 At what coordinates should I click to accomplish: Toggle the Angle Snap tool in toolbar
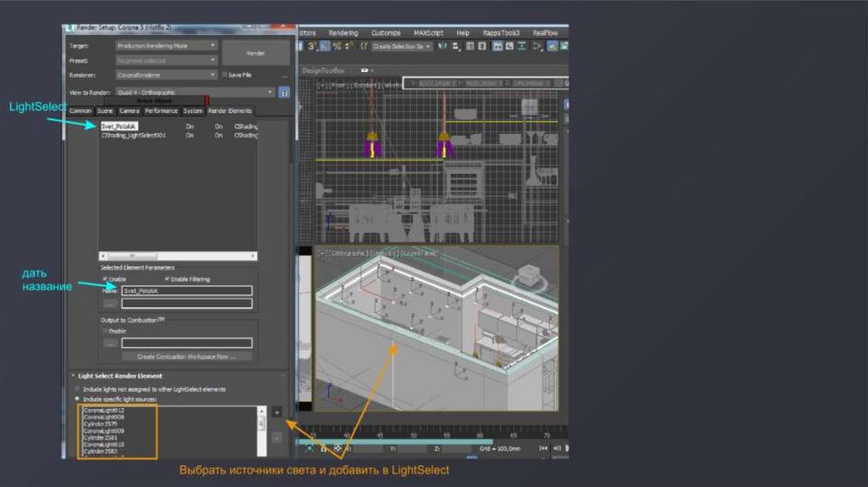click(x=325, y=47)
